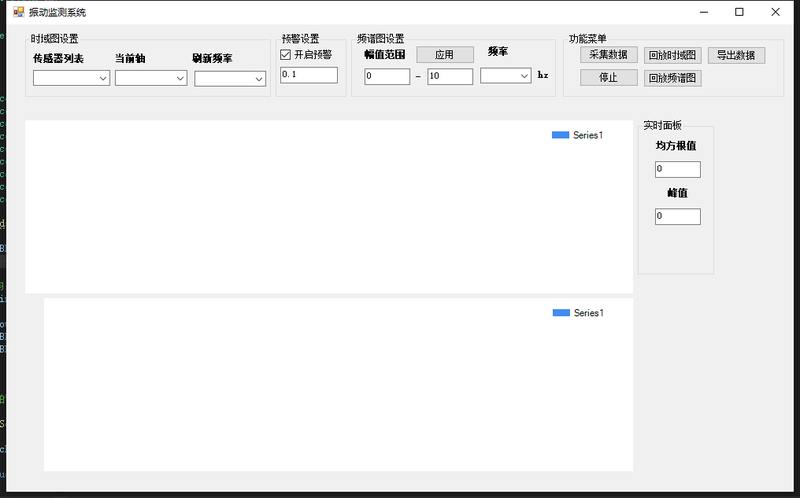Click the 均方根值 label
This screenshot has height=498, width=800.
click(x=676, y=146)
